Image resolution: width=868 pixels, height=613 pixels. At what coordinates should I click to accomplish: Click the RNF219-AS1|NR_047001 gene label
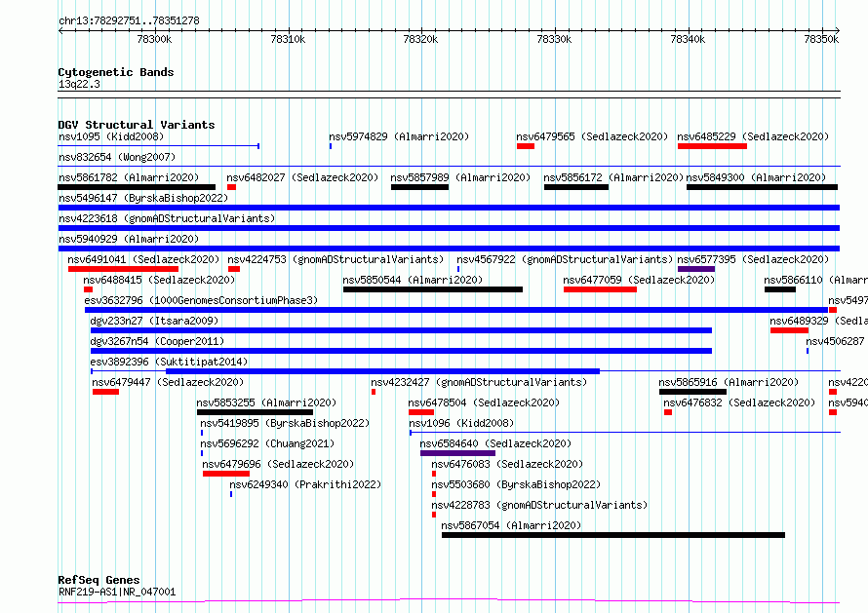pos(117,592)
